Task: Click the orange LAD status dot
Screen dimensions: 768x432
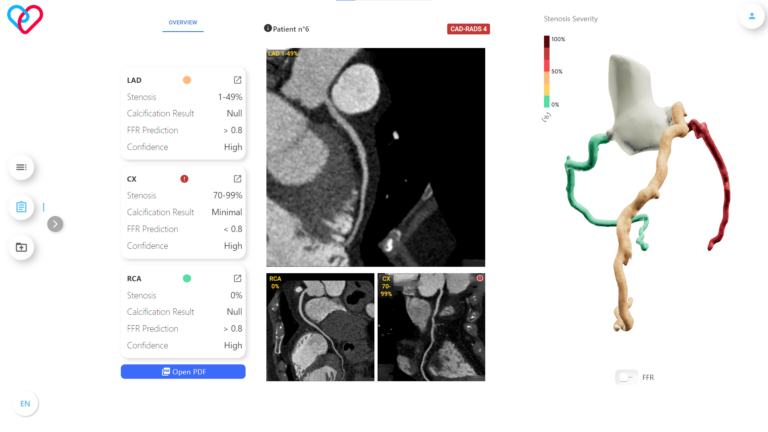Action: coord(187,80)
